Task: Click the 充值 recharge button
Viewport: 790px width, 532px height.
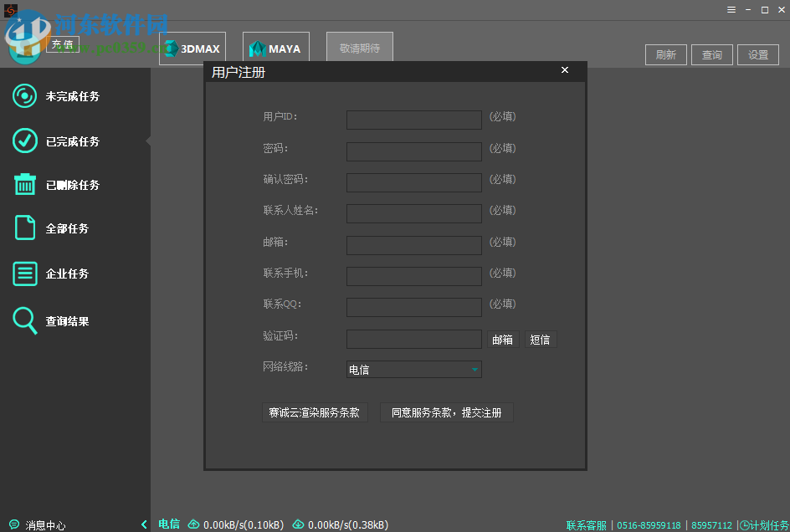Action: click(x=63, y=43)
